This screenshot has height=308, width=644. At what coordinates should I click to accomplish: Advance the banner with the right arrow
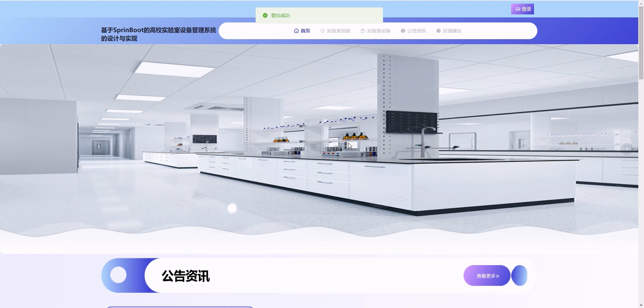(626, 149)
